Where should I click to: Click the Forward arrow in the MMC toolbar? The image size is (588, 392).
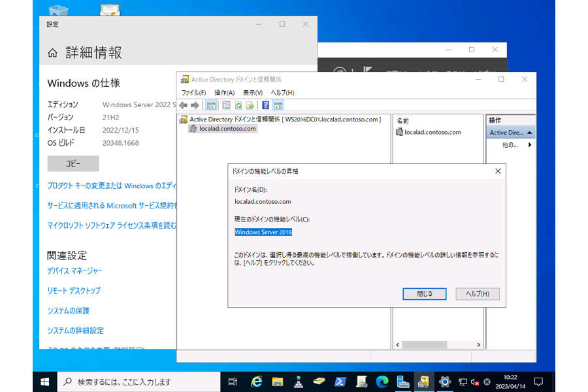(x=195, y=105)
